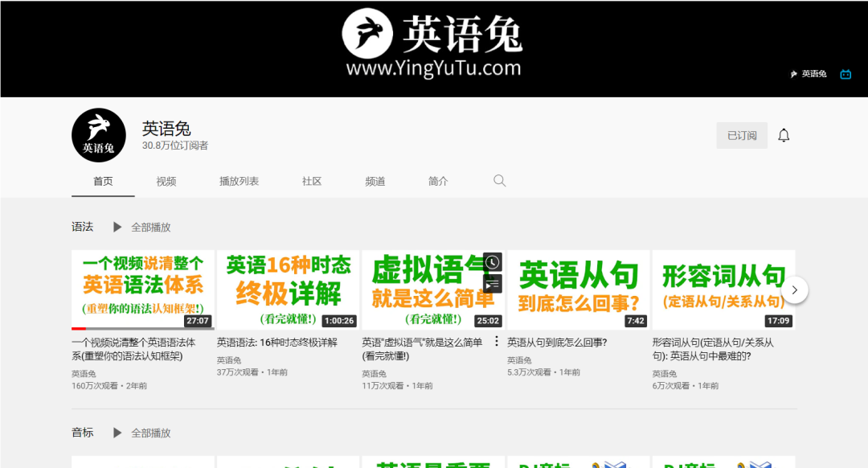Click title 一个视频说清整个英语语法体系

click(133, 349)
